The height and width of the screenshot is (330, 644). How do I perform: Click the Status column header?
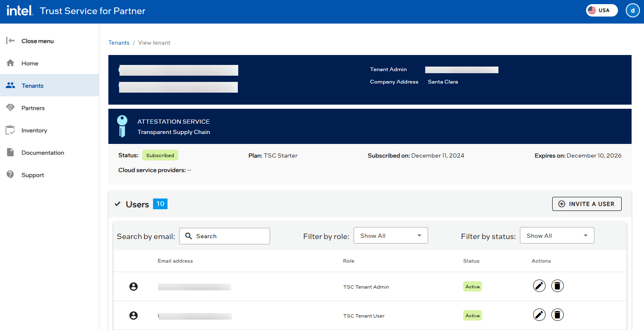click(x=471, y=261)
